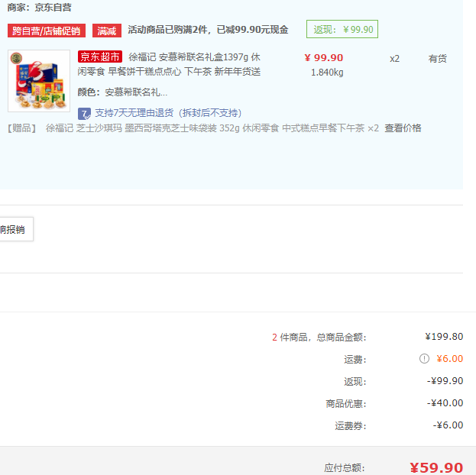Click the 京东超市 red badge
The image size is (476, 475).
pos(100,57)
